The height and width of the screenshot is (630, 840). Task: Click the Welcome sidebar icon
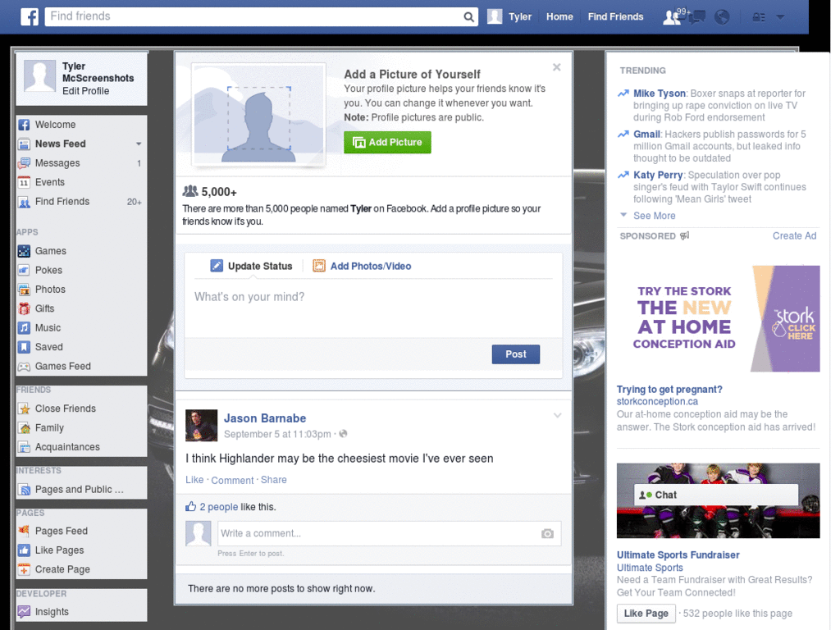24,125
